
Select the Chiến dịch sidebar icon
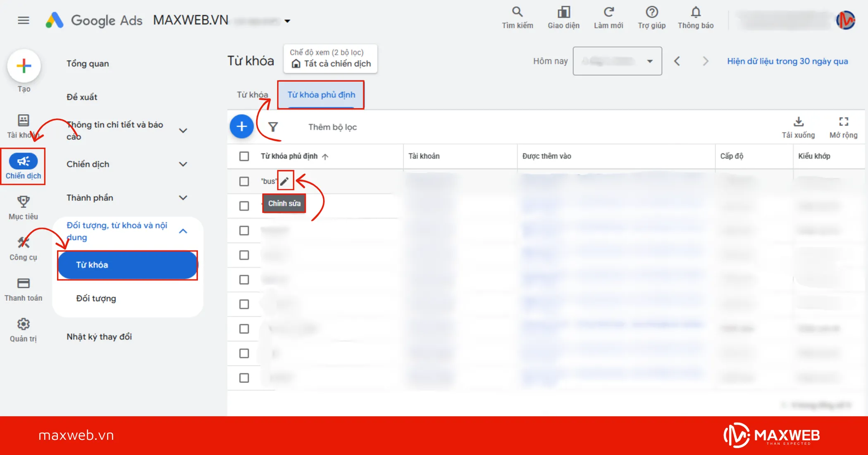[x=24, y=161]
